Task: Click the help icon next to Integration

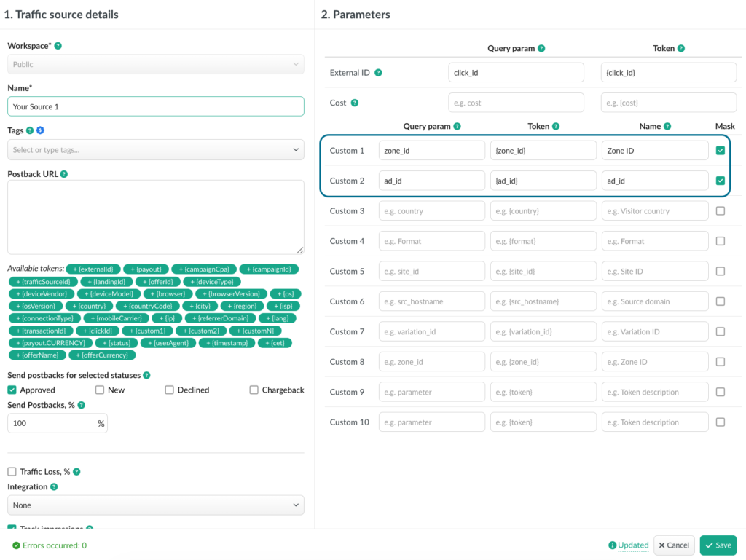Action: coord(54,486)
